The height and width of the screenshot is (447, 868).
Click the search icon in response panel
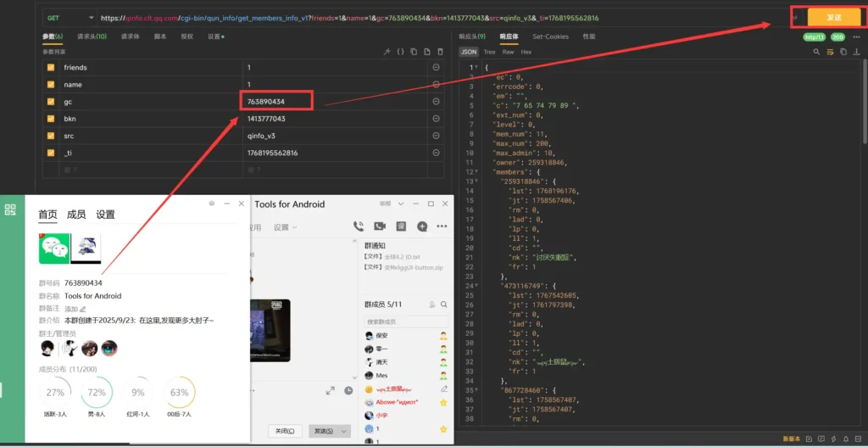[x=816, y=52]
